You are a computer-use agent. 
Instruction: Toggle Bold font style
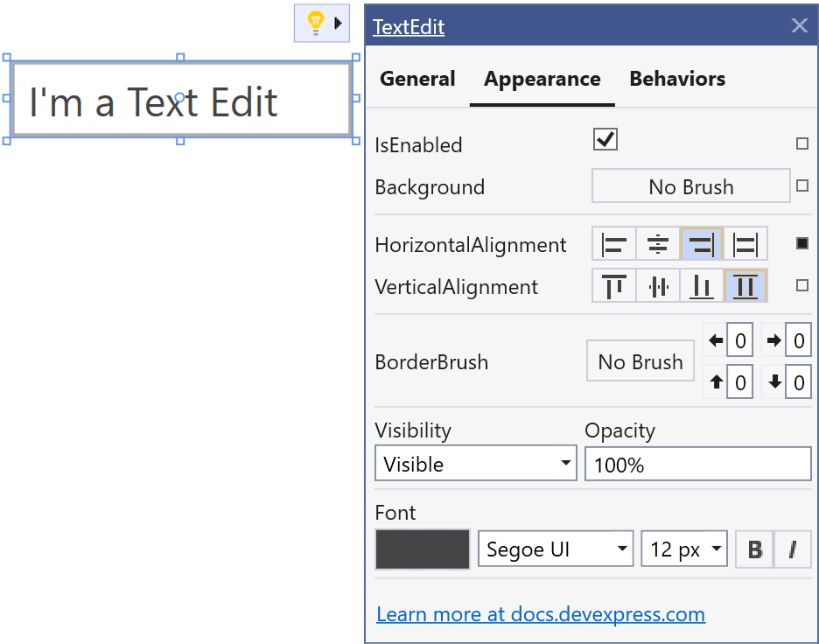click(754, 549)
